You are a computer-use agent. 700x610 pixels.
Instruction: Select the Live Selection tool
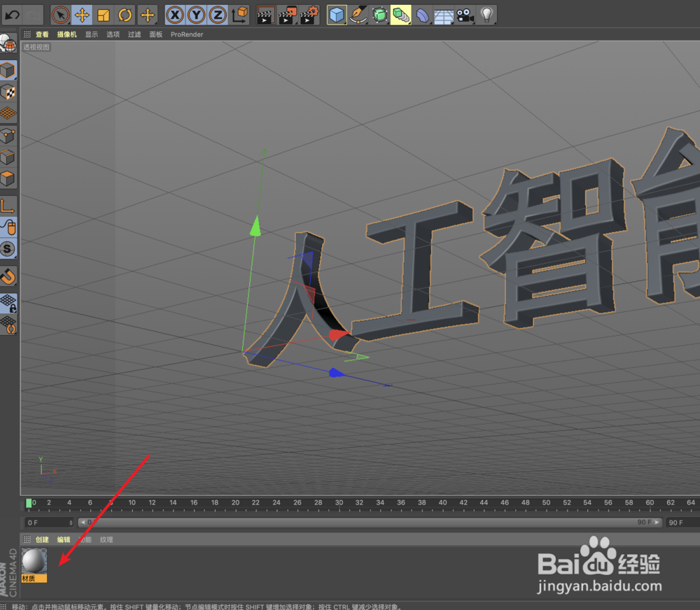click(x=60, y=15)
